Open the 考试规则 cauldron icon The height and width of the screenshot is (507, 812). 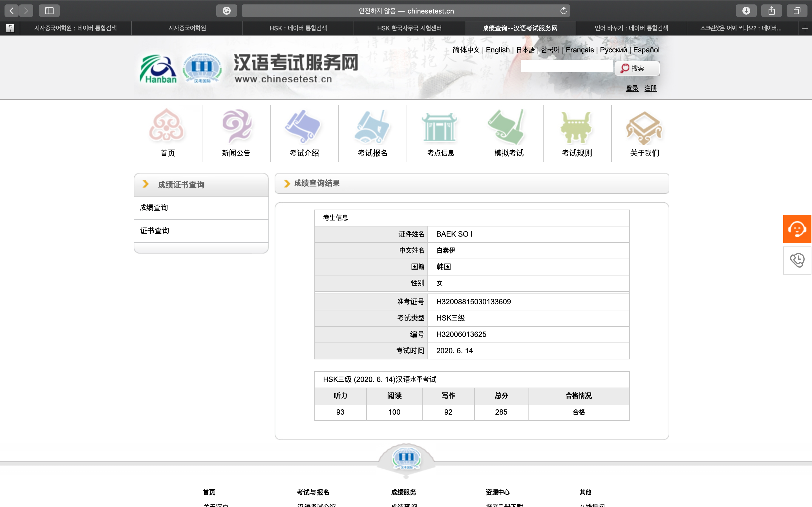576,127
